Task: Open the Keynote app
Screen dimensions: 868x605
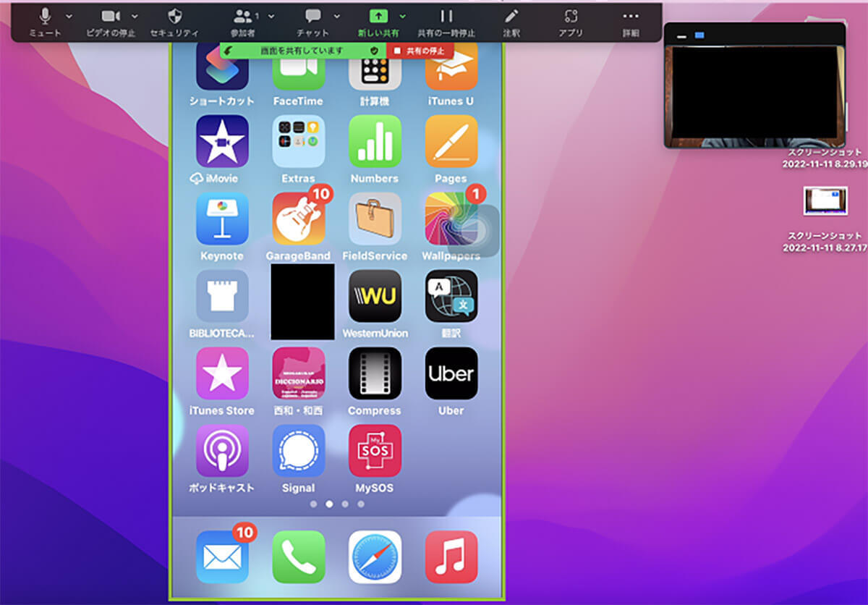Action: click(x=222, y=219)
